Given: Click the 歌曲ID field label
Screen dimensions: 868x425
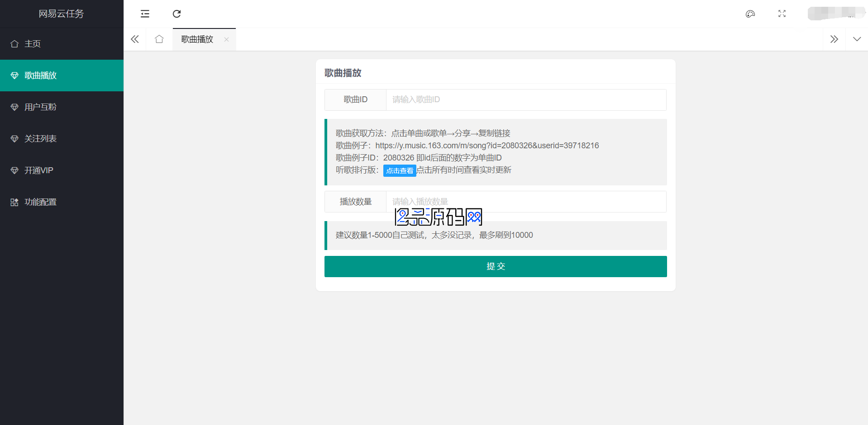Looking at the screenshot, I should (355, 99).
